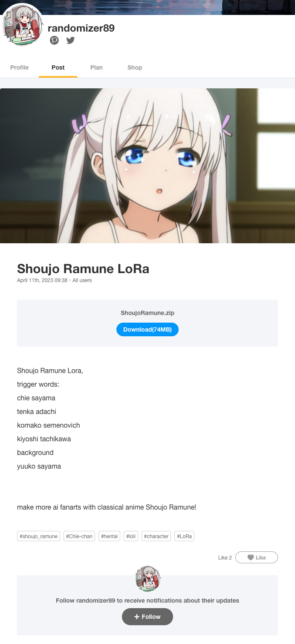This screenshot has height=644, width=295.
Task: Click the Shoujo Ramune LoRa post title
Action: pyautogui.click(x=83, y=269)
